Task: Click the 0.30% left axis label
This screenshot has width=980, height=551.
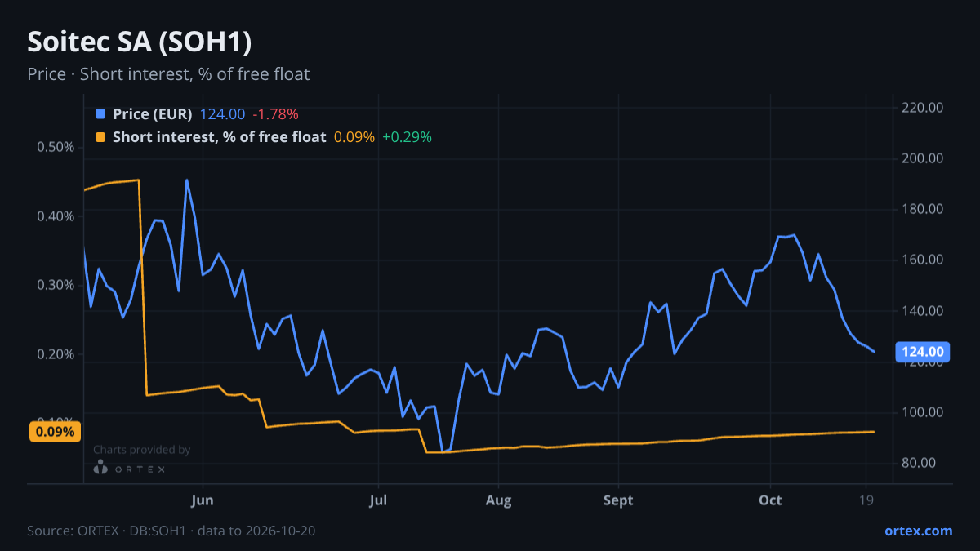Action: click(x=56, y=285)
